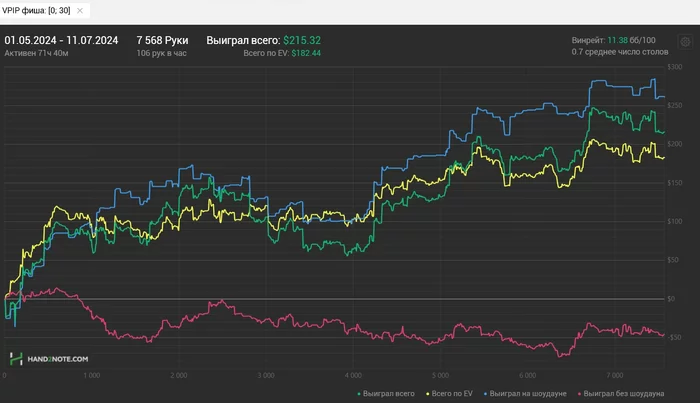Open graph settings via the gear icon

coord(685,42)
